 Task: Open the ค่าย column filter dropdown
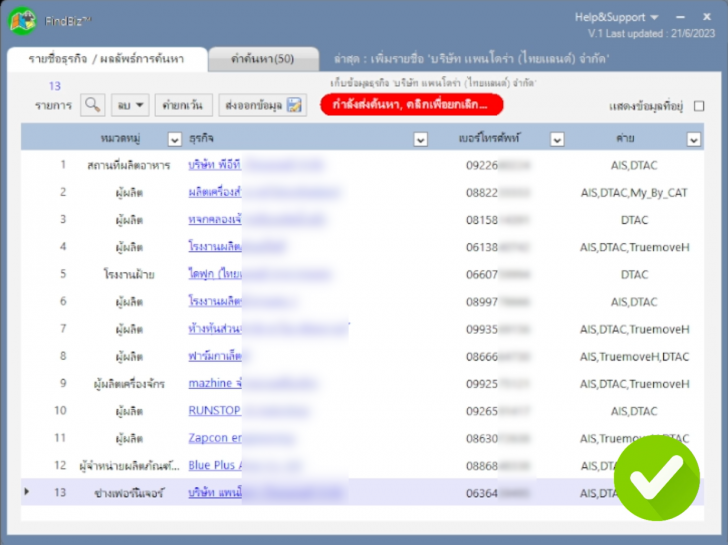[x=694, y=139]
